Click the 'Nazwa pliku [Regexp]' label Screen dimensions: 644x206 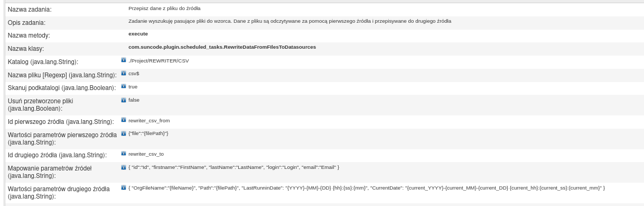(x=61, y=75)
